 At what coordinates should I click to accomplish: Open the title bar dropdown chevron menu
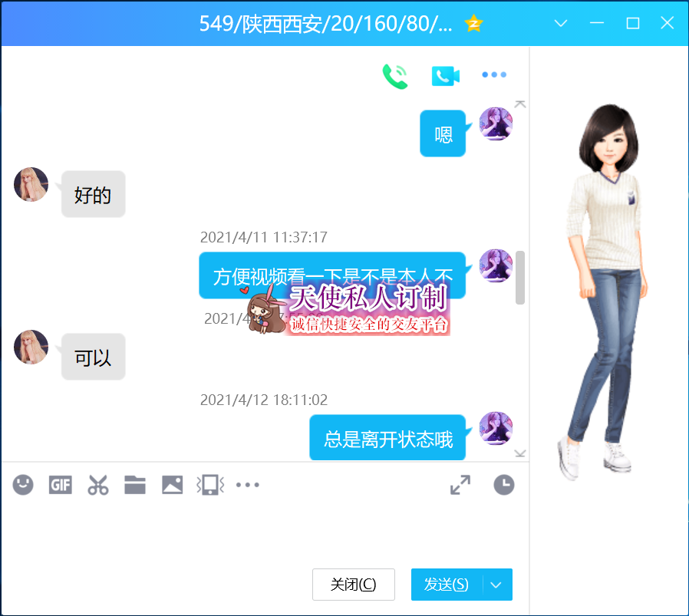tap(561, 23)
